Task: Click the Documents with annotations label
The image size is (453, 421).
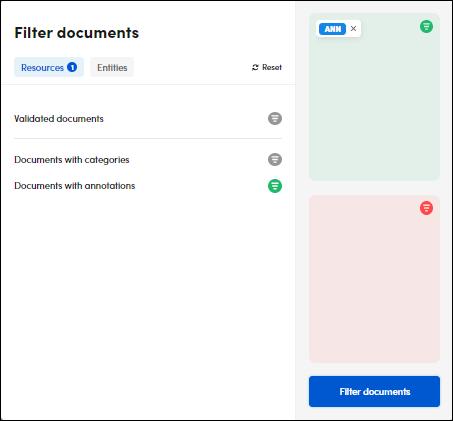Action: (x=75, y=186)
